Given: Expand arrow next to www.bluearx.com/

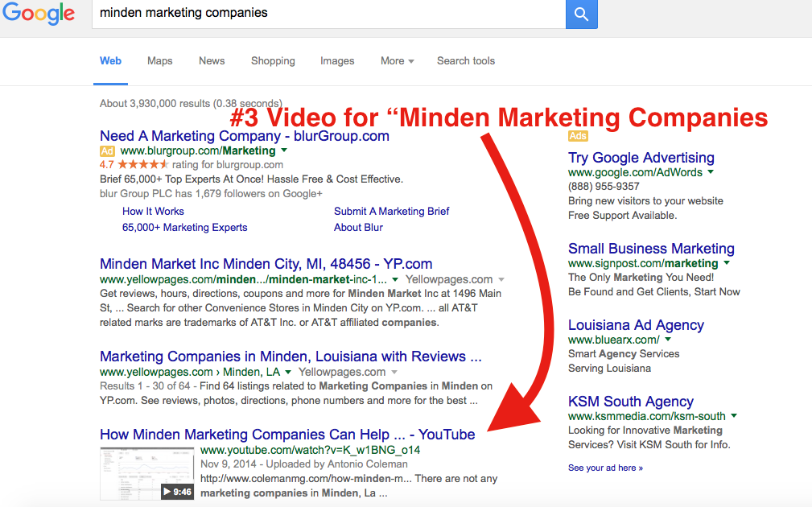Looking at the screenshot, I should pos(667,340).
